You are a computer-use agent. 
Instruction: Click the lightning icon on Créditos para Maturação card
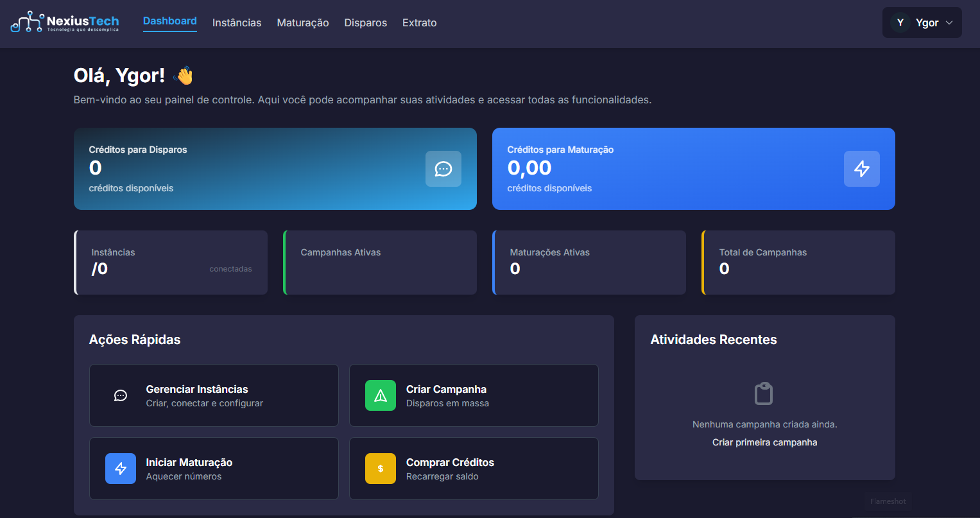[x=862, y=169]
